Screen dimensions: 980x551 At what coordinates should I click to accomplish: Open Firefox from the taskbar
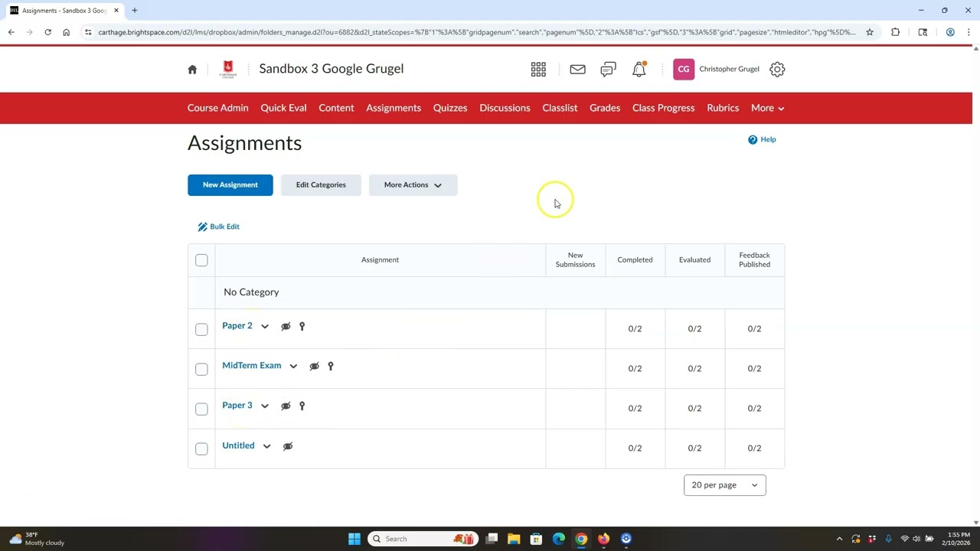tap(603, 539)
